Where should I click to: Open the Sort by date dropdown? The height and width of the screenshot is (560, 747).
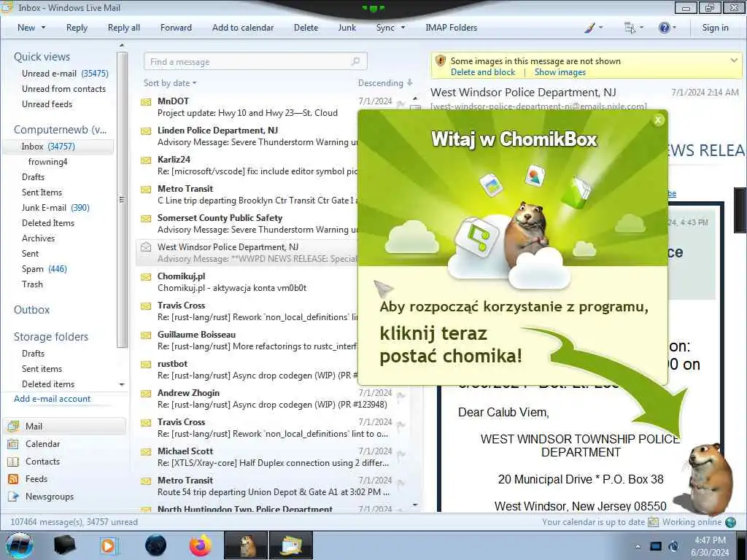tap(170, 83)
